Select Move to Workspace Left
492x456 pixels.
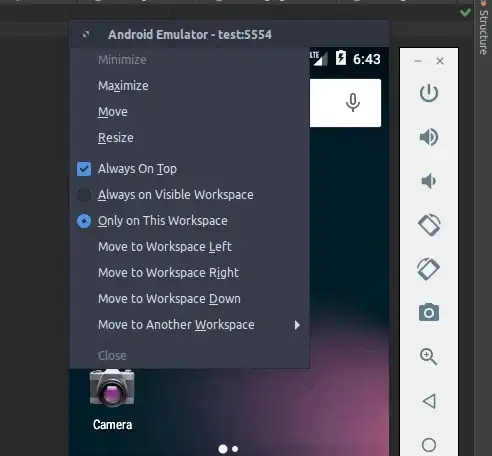190,247
